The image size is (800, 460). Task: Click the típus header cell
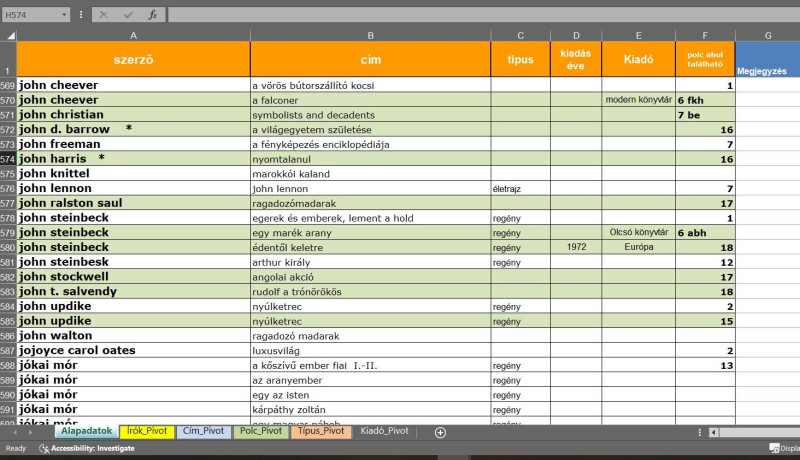pyautogui.click(x=520, y=59)
